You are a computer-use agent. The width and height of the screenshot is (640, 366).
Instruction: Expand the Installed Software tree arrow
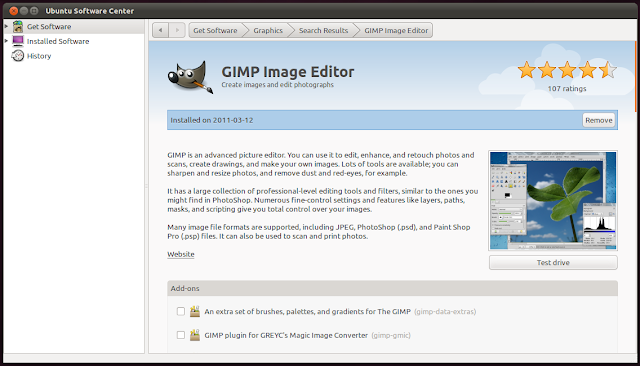pyautogui.click(x=6, y=41)
